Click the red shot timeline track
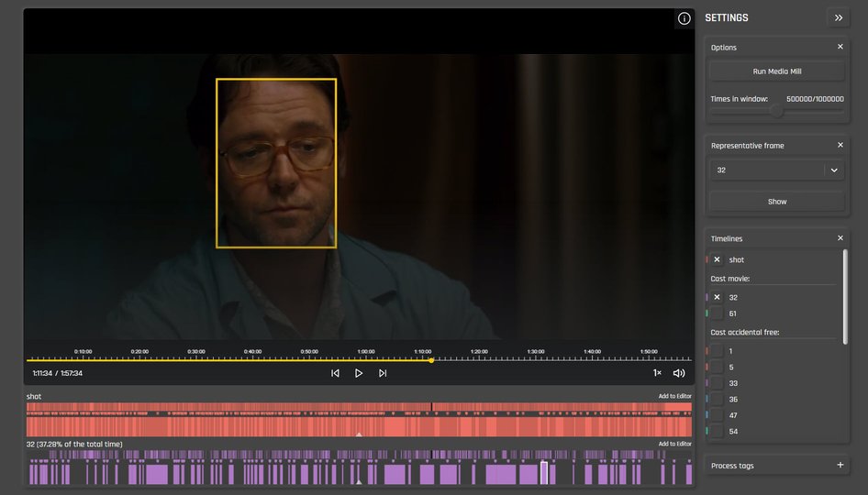The height and width of the screenshot is (495, 868). coord(360,419)
